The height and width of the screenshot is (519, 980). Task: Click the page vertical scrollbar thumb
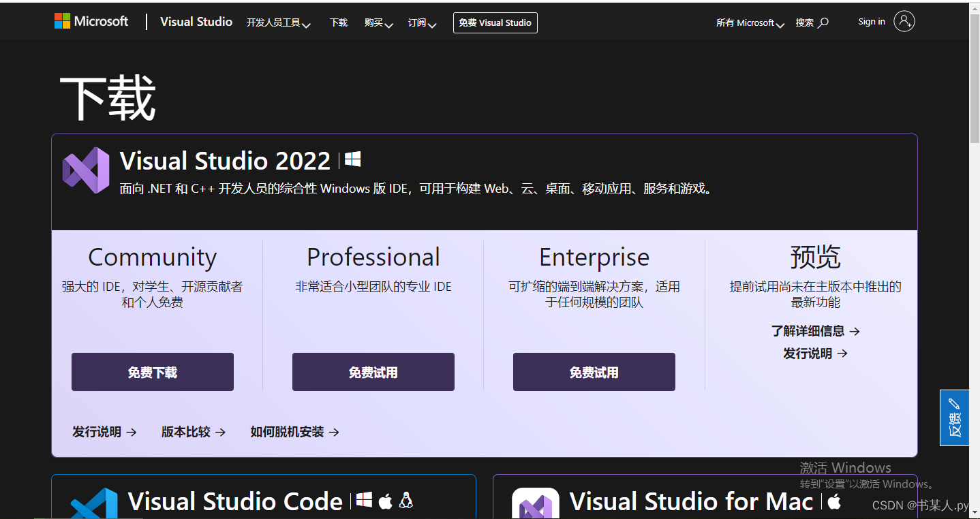point(975,78)
